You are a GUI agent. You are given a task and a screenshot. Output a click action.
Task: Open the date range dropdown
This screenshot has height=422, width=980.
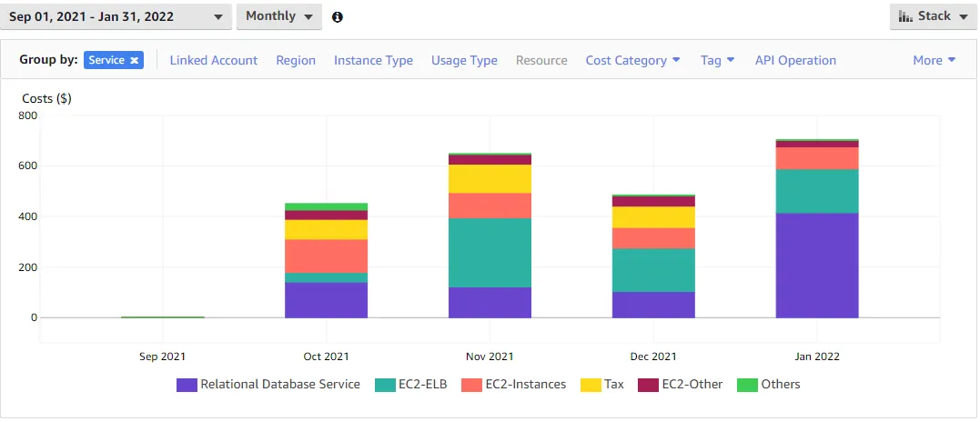(x=116, y=17)
